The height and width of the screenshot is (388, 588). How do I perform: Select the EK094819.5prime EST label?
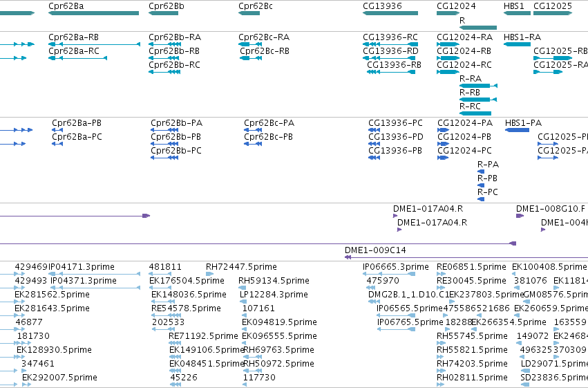point(279,322)
